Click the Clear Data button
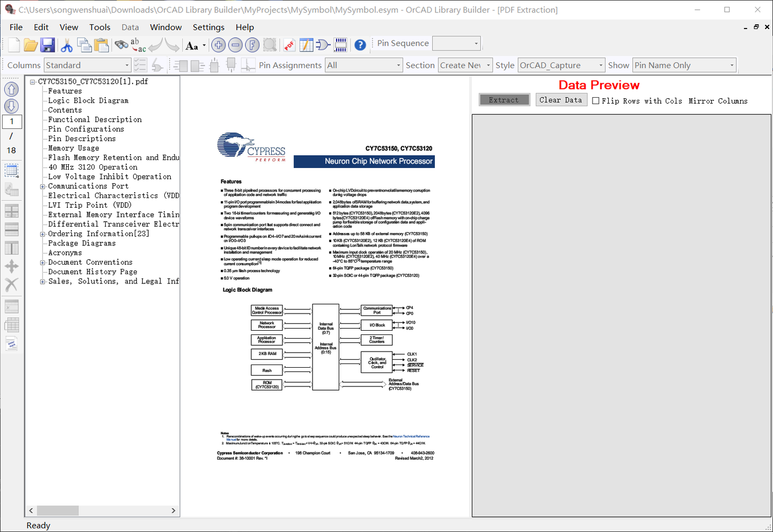Screen dimensions: 773x532 (x=561, y=99)
